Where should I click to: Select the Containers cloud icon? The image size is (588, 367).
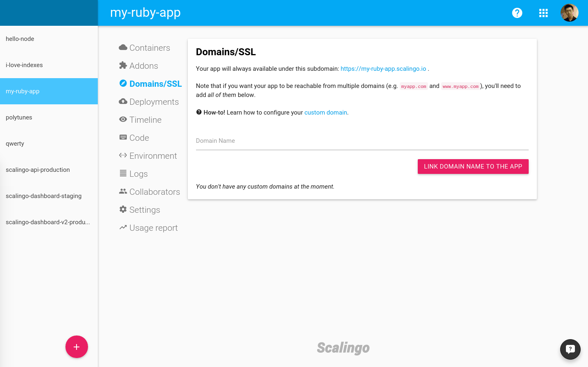coord(123,47)
